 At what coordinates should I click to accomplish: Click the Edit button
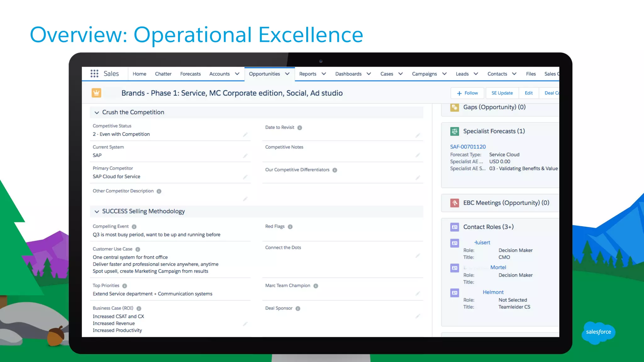coord(529,93)
